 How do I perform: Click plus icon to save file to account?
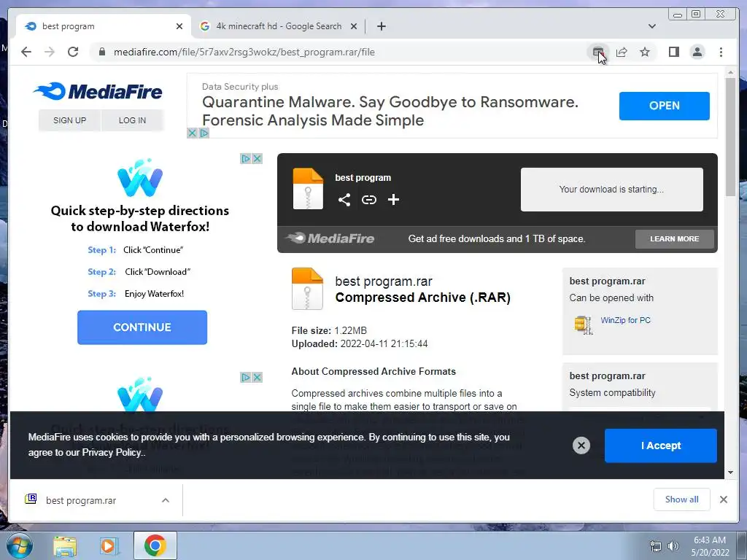click(393, 200)
